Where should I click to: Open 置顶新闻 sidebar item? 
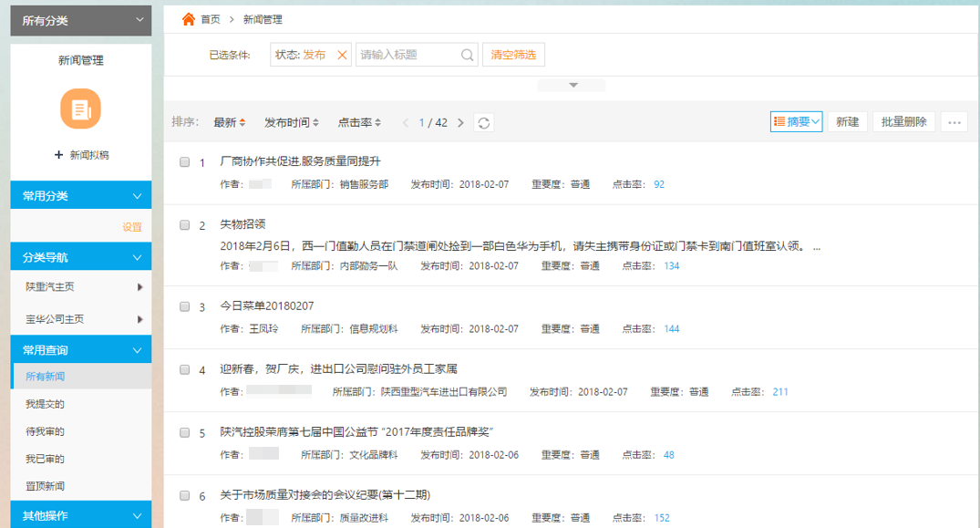coord(45,486)
